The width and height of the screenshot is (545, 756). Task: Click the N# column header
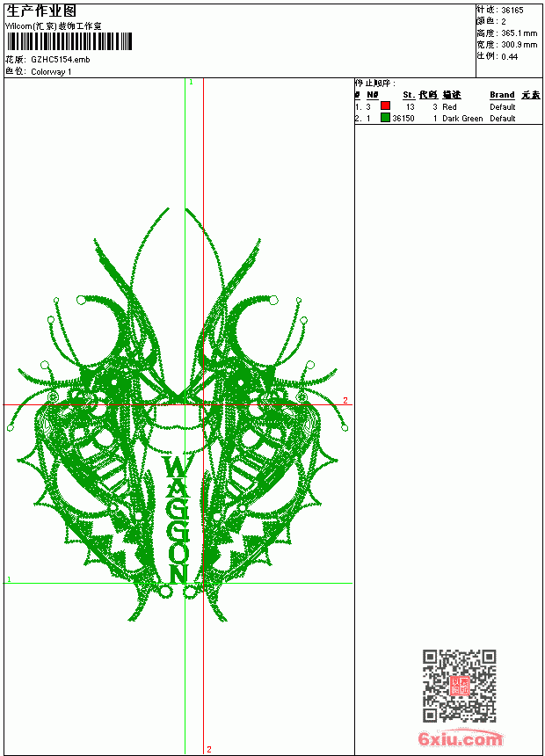click(x=373, y=95)
